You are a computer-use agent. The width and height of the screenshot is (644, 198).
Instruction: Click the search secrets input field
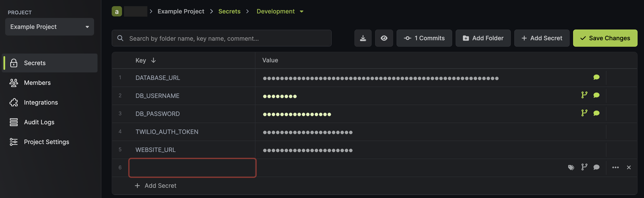(x=222, y=38)
